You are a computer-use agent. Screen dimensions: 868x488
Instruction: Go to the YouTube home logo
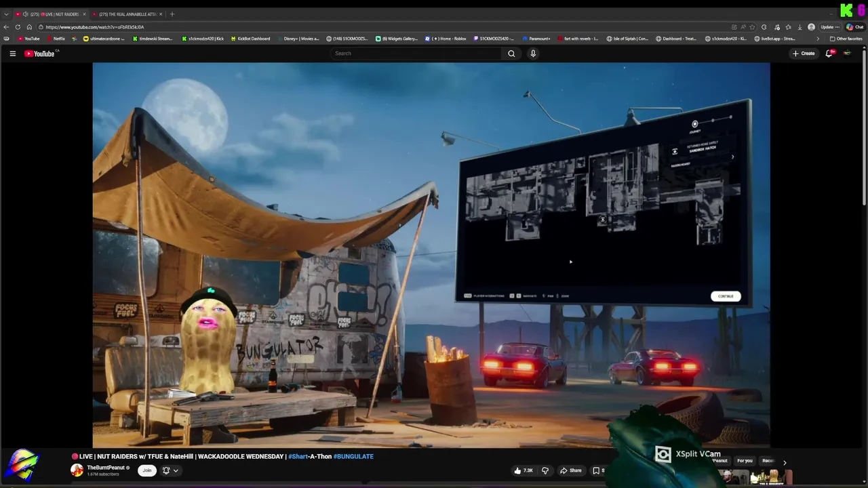39,54
